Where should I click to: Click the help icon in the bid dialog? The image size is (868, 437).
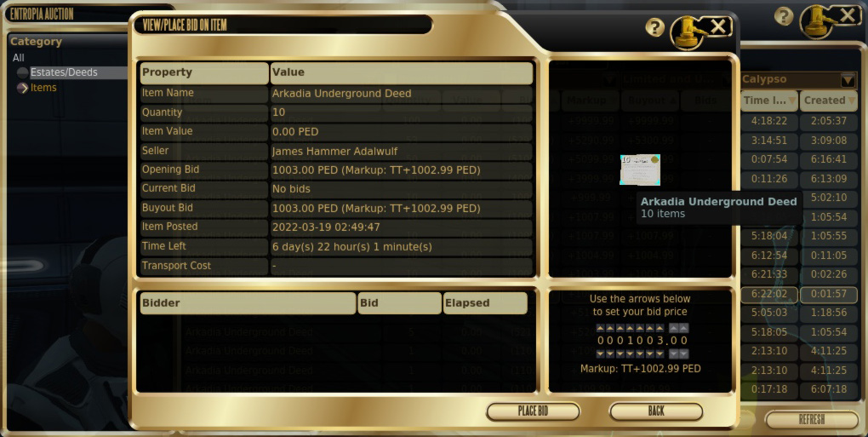click(654, 27)
